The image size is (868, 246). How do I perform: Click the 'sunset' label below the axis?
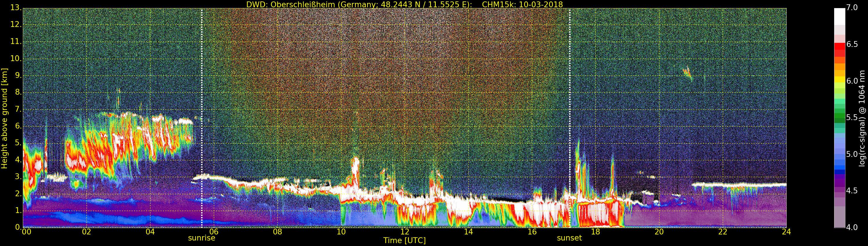[x=569, y=238]
